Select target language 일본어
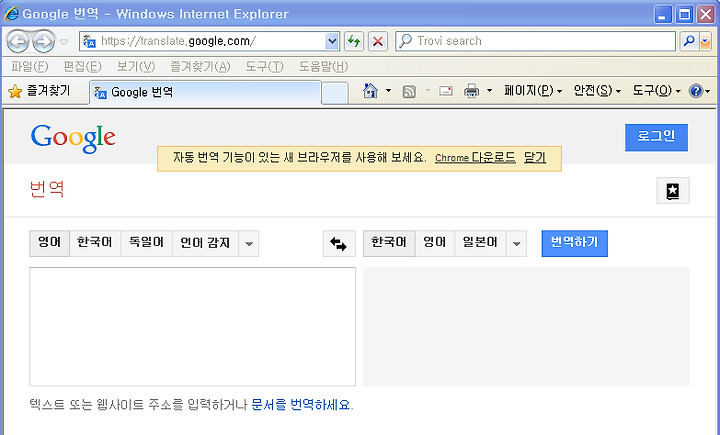Screen dimensions: 720x435 (480, 243)
